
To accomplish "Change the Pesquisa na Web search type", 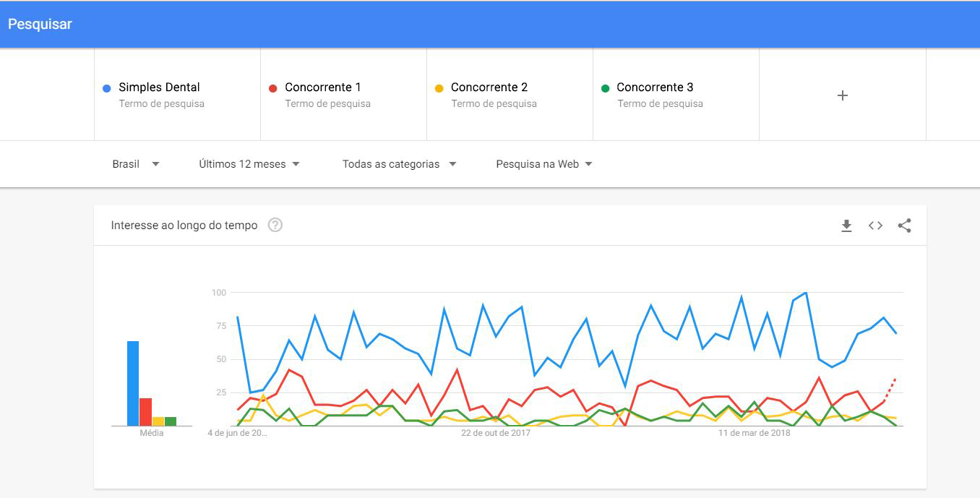I will point(544,164).
